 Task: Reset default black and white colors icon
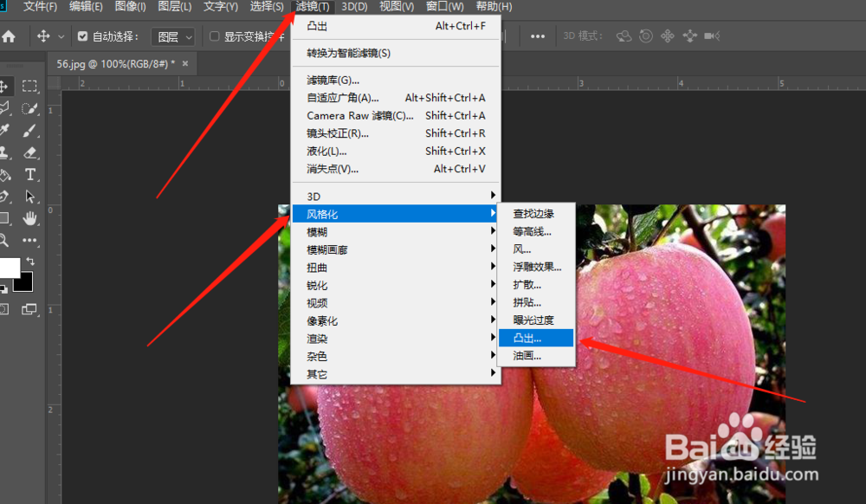(3, 288)
